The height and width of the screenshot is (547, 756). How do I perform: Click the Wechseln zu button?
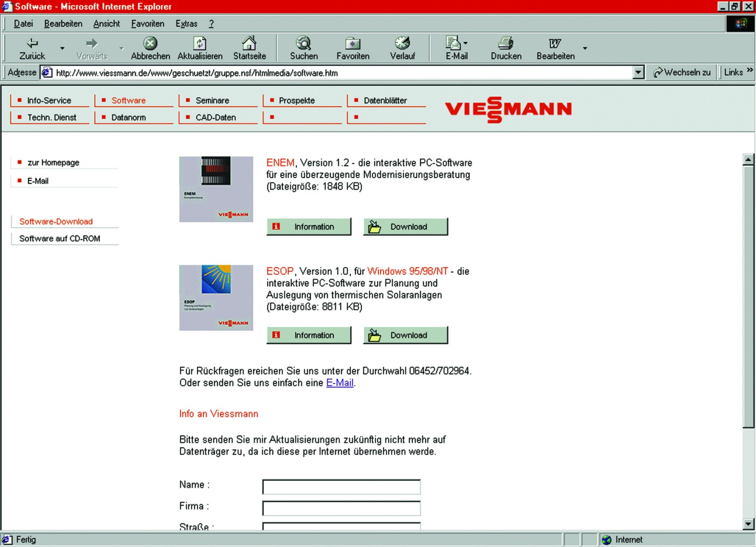click(x=682, y=73)
